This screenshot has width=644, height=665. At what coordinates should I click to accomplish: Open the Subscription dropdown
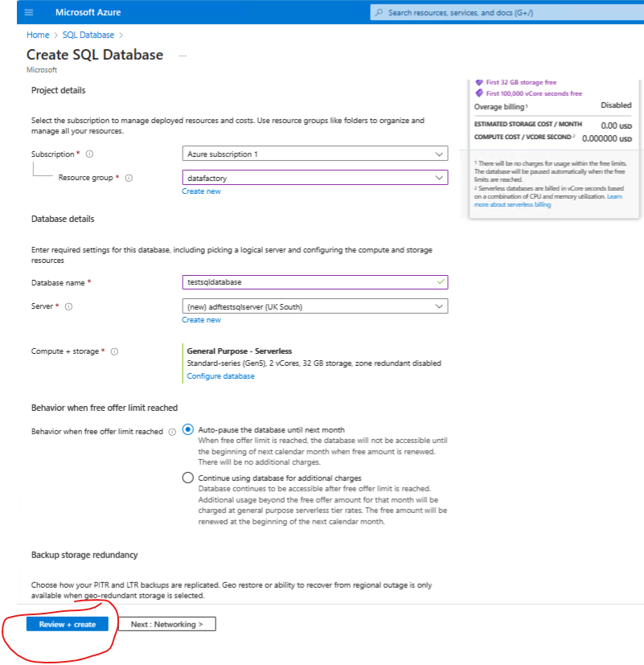click(315, 154)
